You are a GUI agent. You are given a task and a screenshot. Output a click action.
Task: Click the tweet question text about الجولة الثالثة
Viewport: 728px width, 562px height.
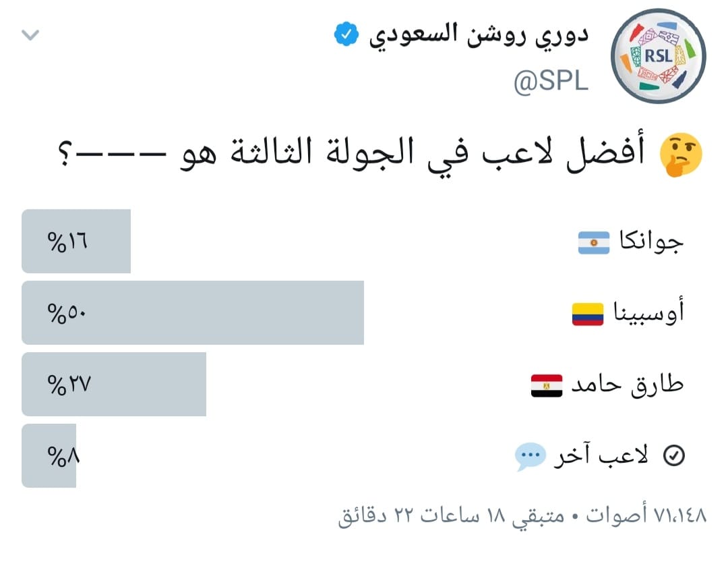tap(351, 154)
